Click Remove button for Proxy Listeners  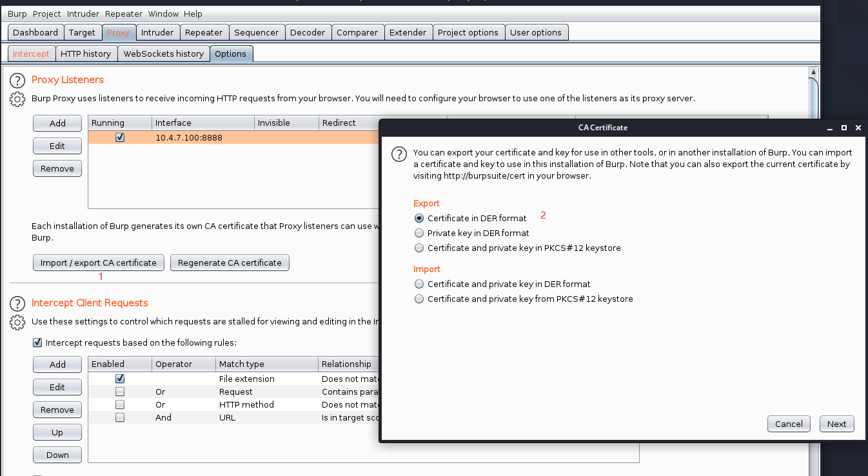(57, 168)
